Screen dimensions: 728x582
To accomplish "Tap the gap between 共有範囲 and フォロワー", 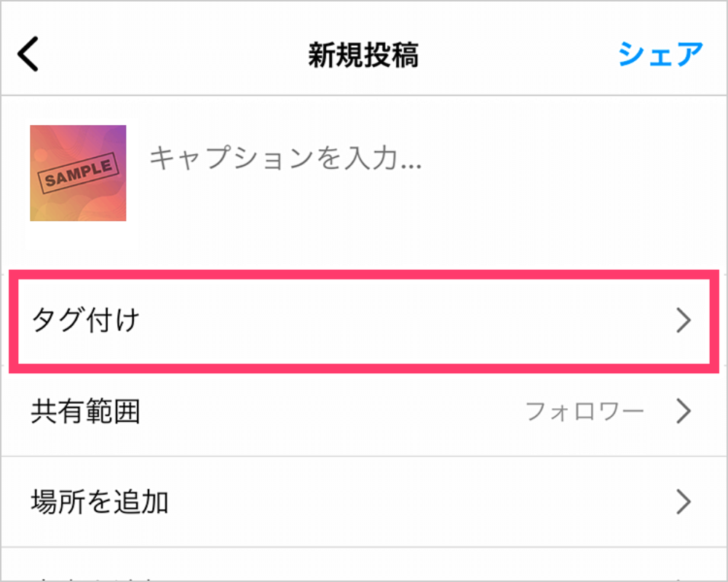I will click(x=328, y=412).
